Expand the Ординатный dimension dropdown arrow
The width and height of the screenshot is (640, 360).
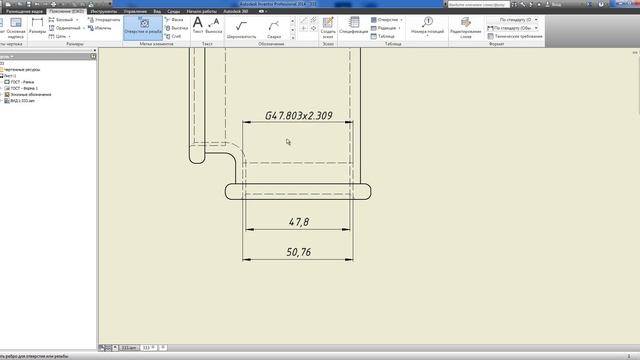84,28
